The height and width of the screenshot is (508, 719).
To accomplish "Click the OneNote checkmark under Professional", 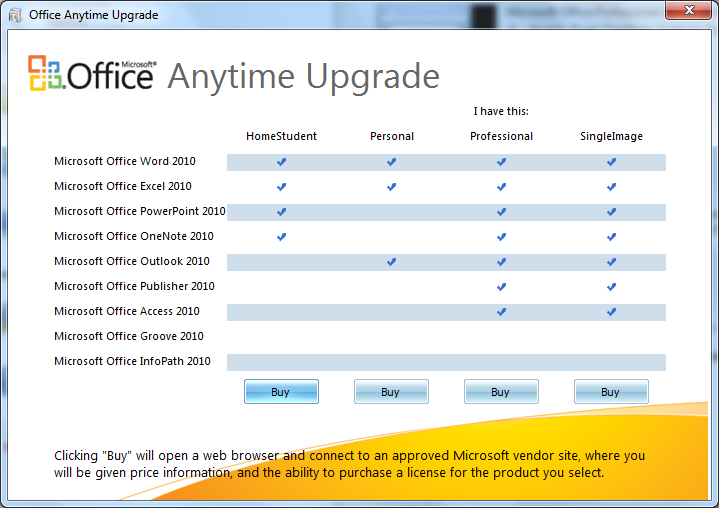I will [502, 237].
